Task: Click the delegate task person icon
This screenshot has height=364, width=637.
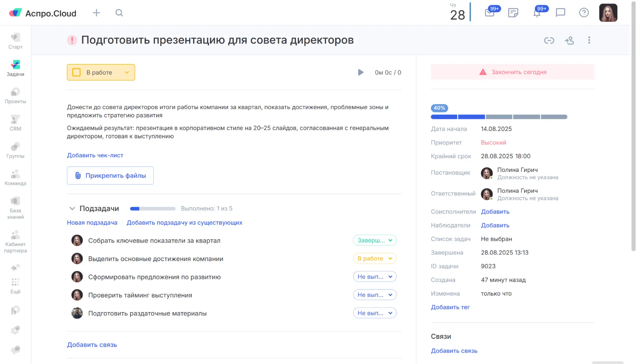Action: click(569, 40)
